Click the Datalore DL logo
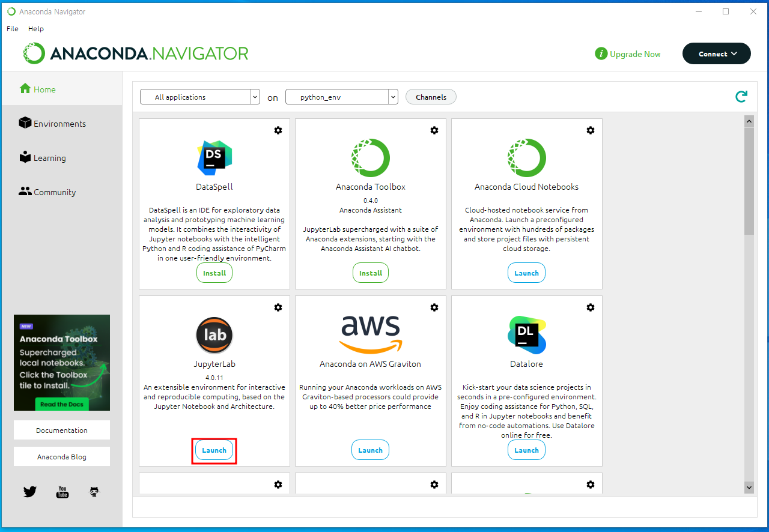Screen dimensions: 769x532 [x=527, y=335]
